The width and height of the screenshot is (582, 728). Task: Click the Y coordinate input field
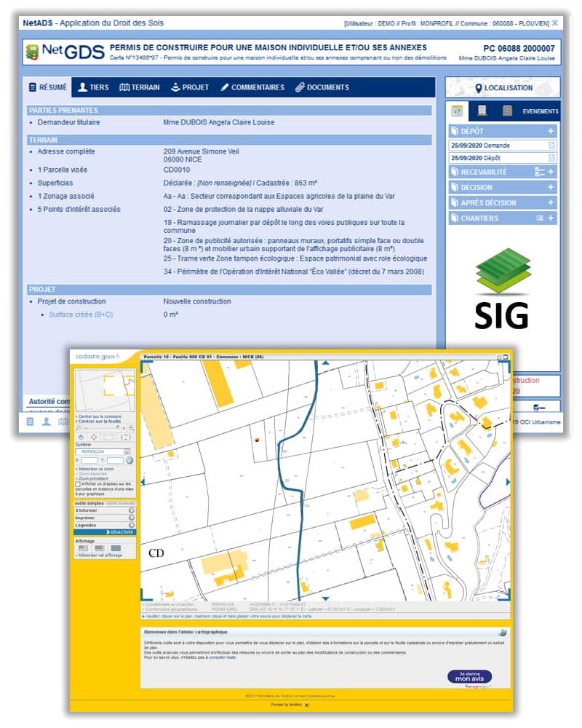(x=116, y=461)
